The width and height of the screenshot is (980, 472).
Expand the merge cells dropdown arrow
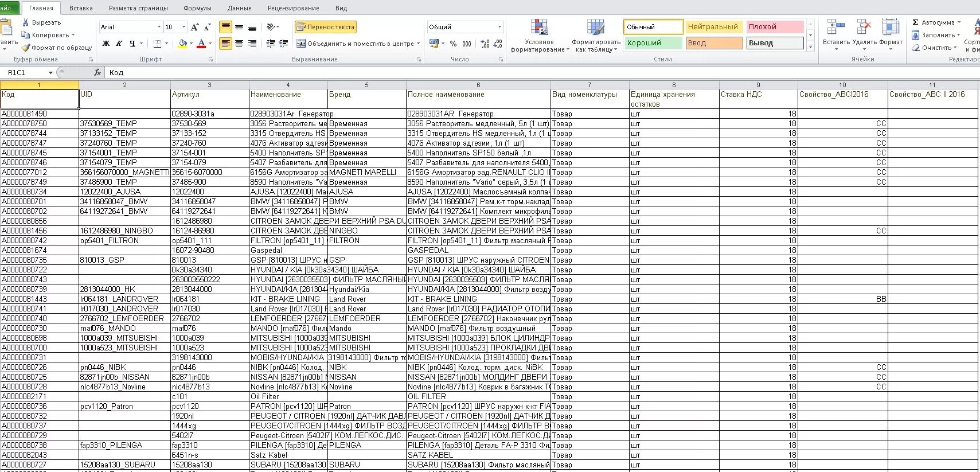point(418,44)
